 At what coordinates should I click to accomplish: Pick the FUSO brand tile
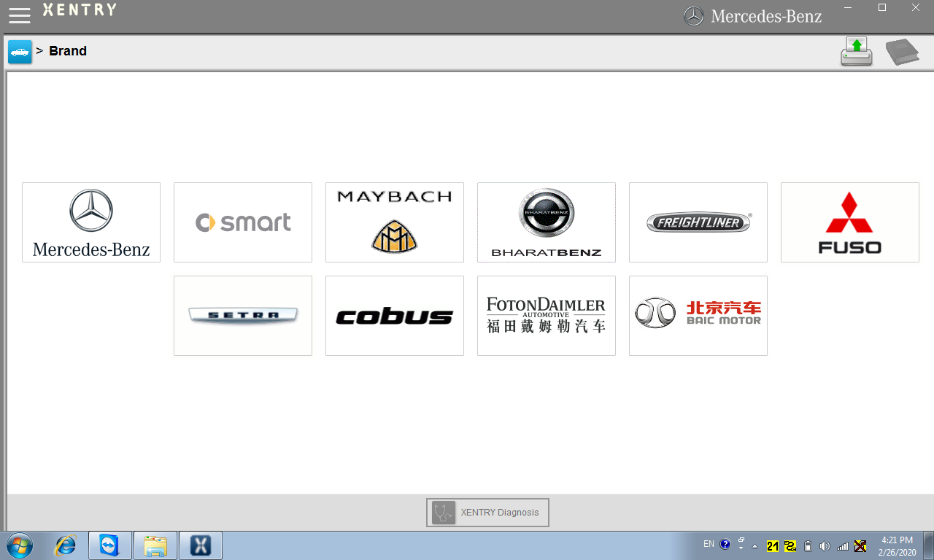850,222
